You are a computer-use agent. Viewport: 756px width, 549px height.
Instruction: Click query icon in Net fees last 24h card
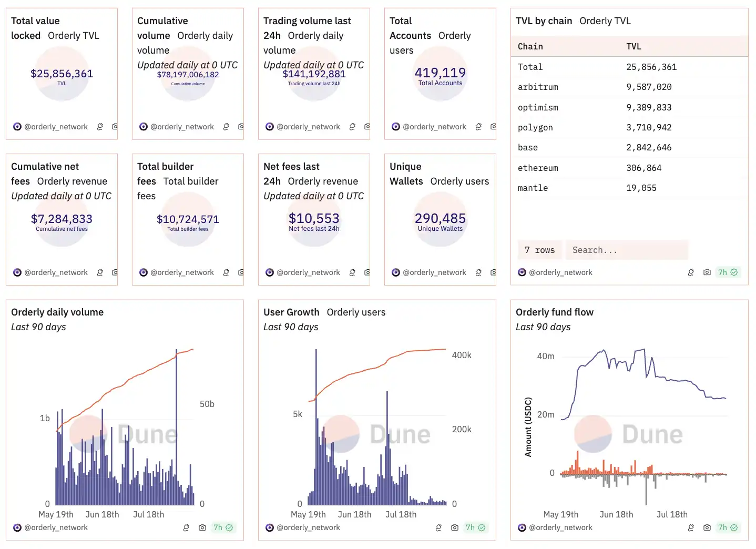(x=352, y=272)
